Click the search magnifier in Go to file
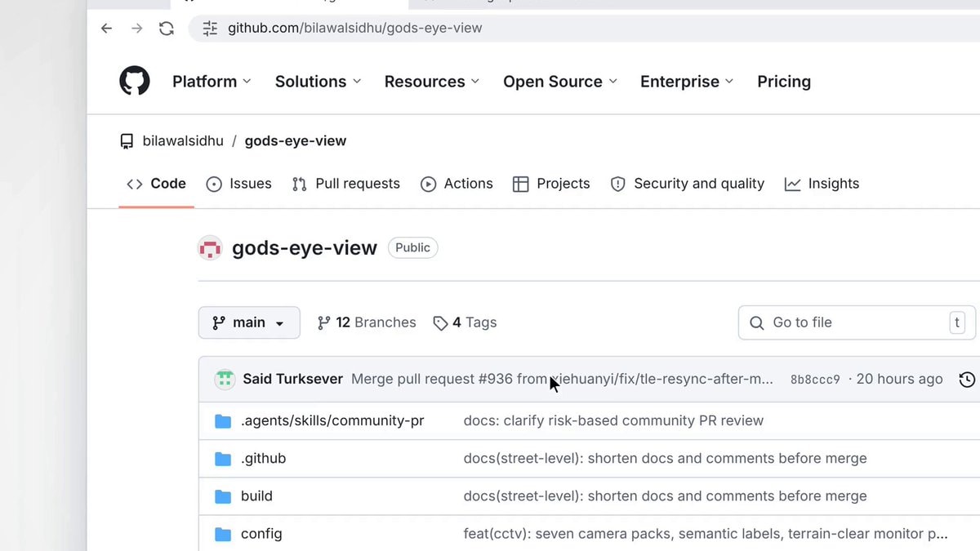 pos(757,322)
